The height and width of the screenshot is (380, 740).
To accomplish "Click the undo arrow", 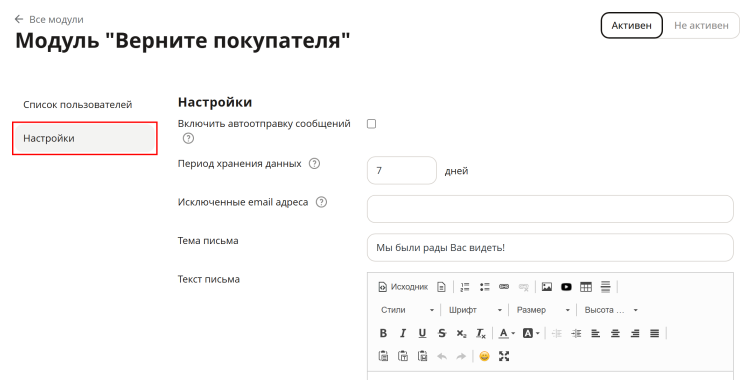I will pos(442,356).
